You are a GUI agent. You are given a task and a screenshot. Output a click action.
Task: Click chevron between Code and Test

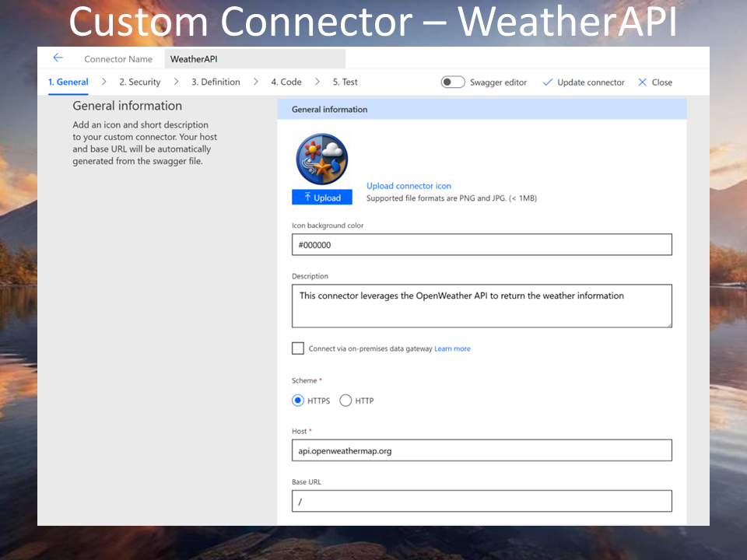pos(317,82)
